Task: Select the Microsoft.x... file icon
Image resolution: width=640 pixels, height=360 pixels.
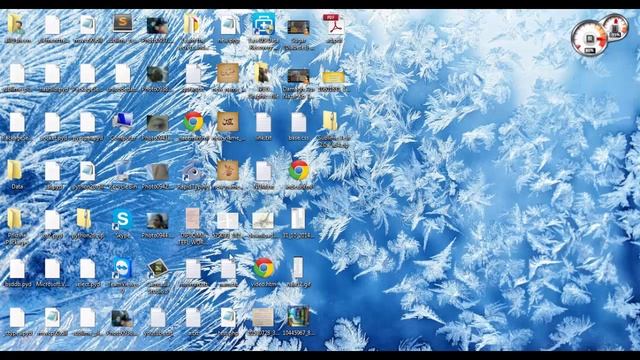Action: point(52,269)
